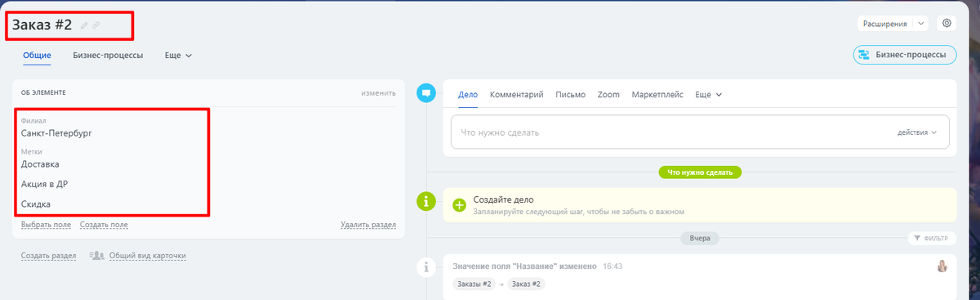Open the действия dropdown

(x=916, y=132)
